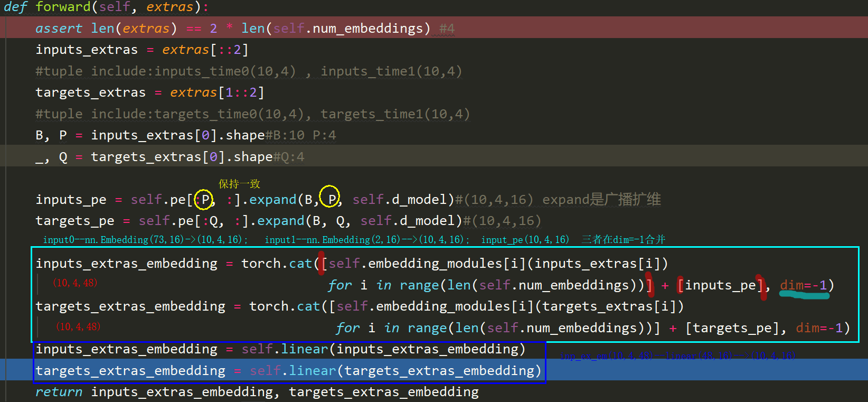Screen dimensions: 868x402
Task: Click 'self.d_model' in the targets_pe line
Action: coord(407,221)
